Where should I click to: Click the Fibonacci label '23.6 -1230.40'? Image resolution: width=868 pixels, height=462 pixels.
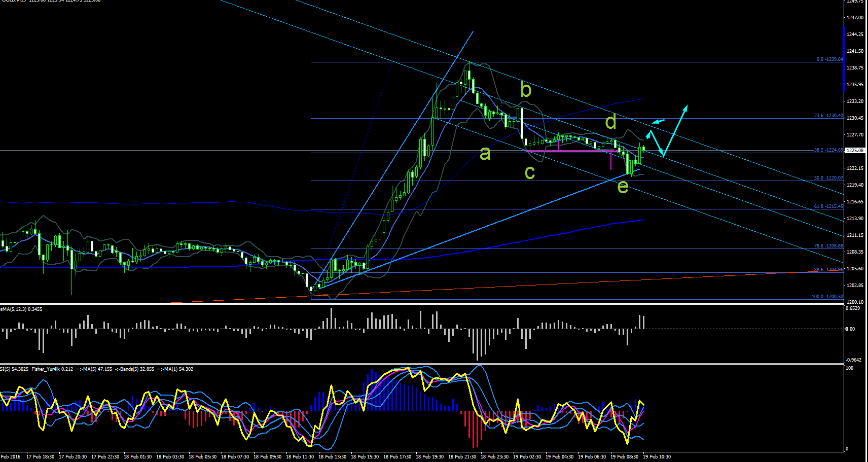point(828,116)
